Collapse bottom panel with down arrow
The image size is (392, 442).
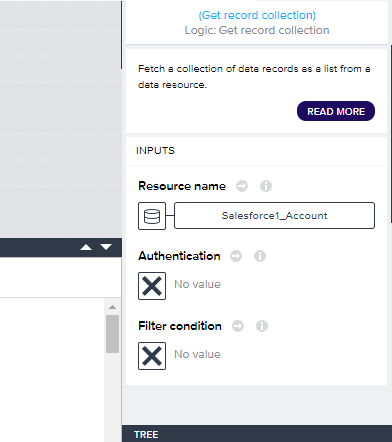106,247
